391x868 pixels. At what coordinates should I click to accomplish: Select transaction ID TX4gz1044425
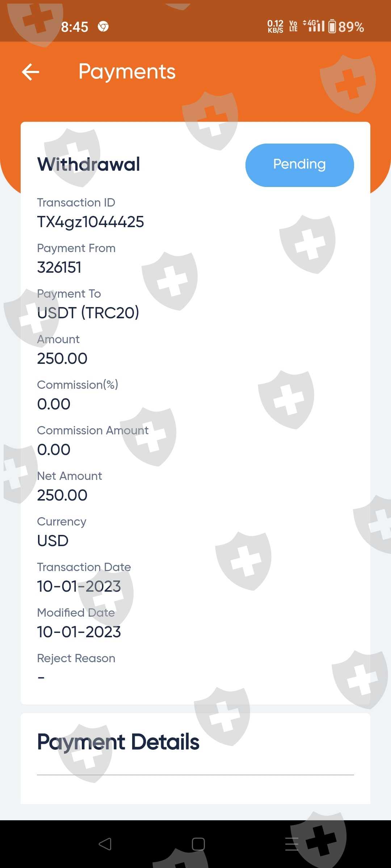coord(91,222)
